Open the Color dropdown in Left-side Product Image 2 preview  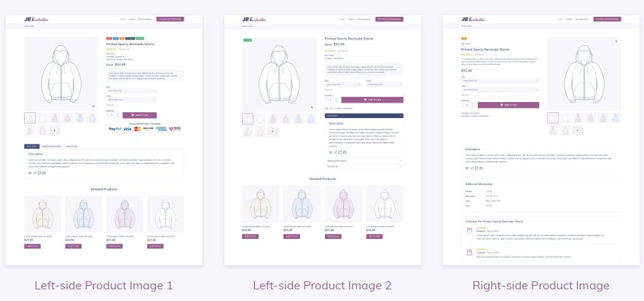click(385, 85)
